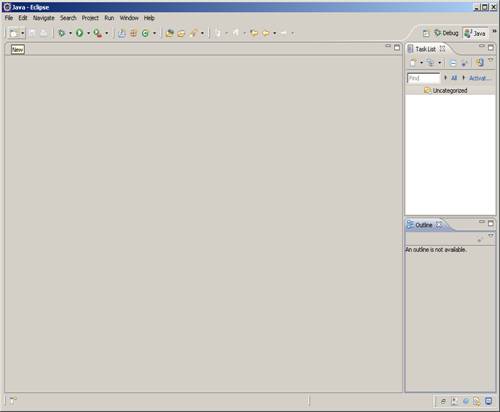Click the Activate task link
The image size is (500, 412).
(479, 78)
